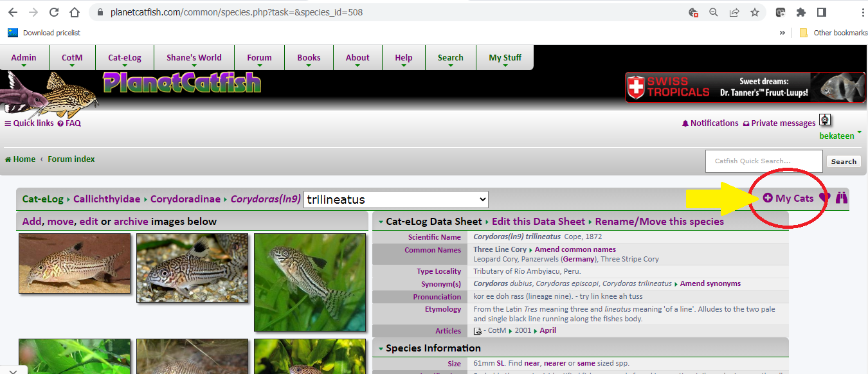This screenshot has width=868, height=374.
Task: Open the CotM article document icon
Action: (x=478, y=331)
